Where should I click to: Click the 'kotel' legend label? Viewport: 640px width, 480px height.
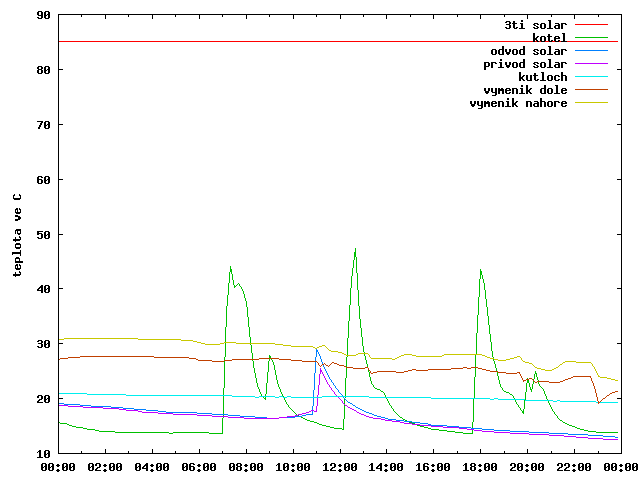coord(549,38)
